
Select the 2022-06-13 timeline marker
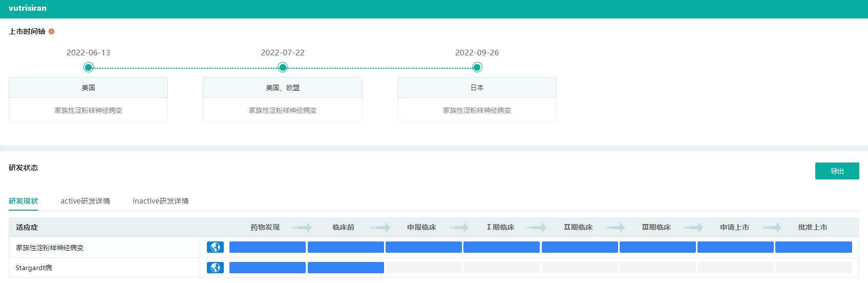click(89, 67)
